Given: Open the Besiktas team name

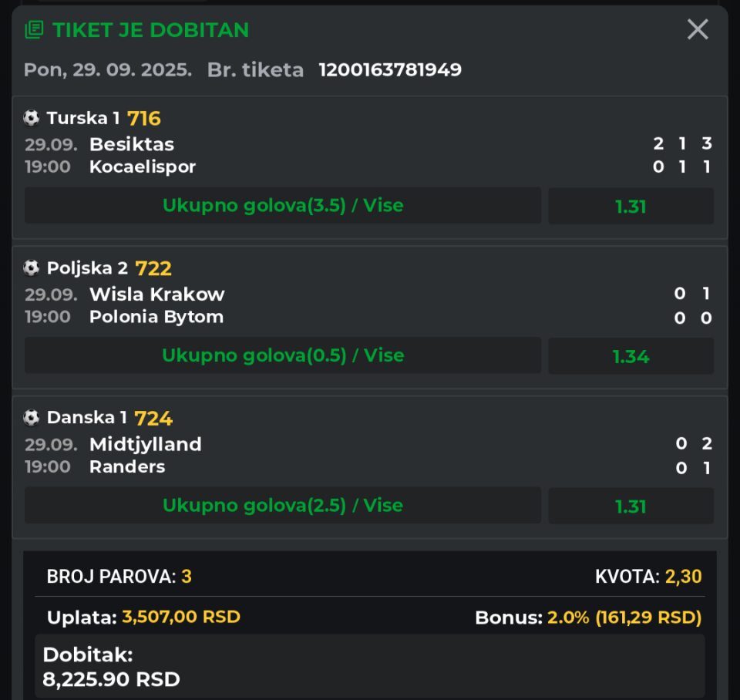Looking at the screenshot, I should [x=132, y=144].
